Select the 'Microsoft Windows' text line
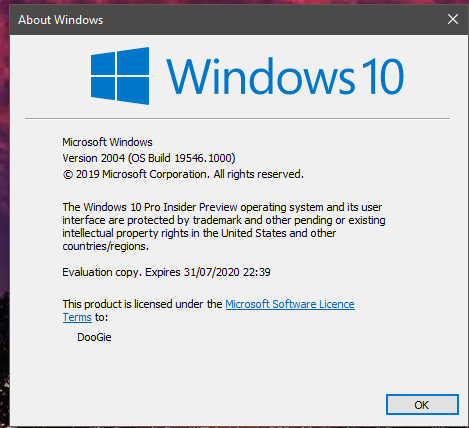469x428 pixels. [x=107, y=142]
